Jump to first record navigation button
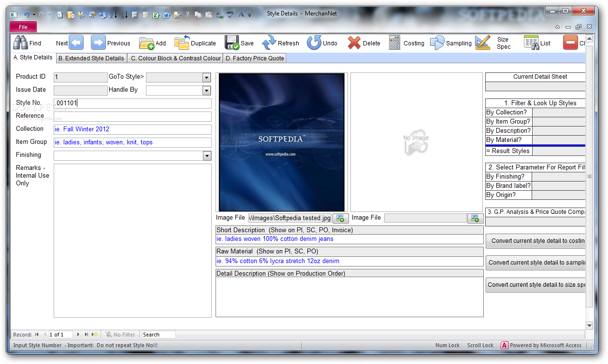Screen dimensions: 608x364 37,335
